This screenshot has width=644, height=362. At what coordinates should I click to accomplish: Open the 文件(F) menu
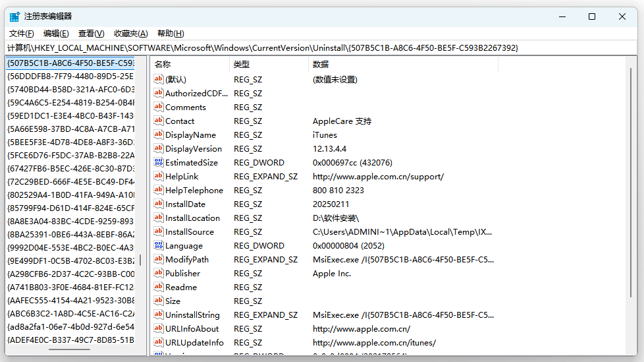coord(21,34)
